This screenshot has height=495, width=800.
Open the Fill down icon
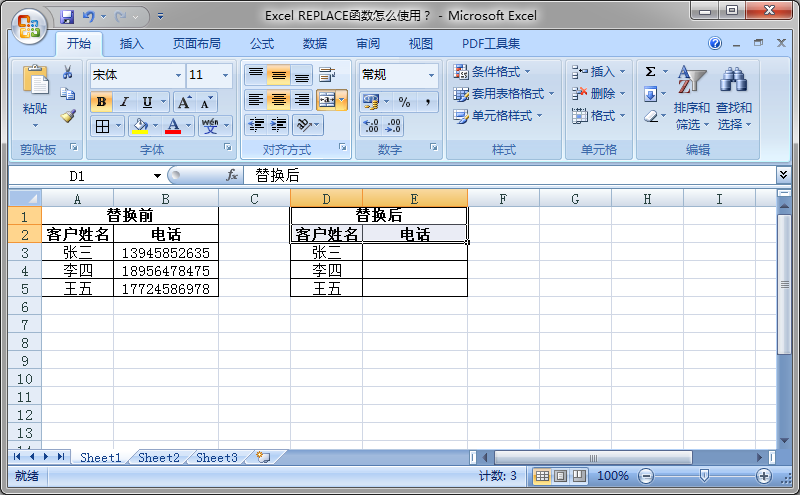(x=651, y=94)
